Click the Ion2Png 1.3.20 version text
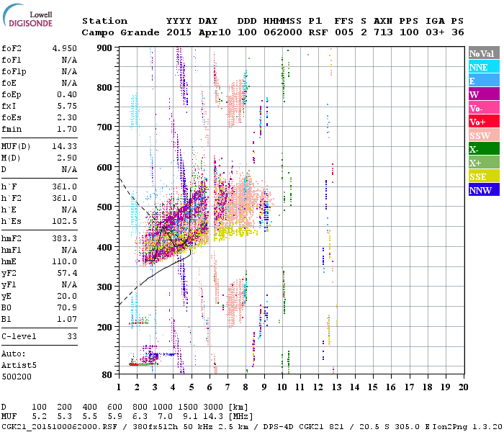The width and height of the screenshot is (504, 432). click(x=467, y=426)
